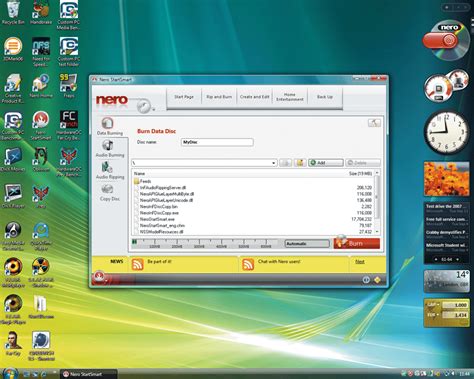The width and height of the screenshot is (474, 379).
Task: Expand small arrow beside Nero launcher icon
Action: (x=154, y=110)
